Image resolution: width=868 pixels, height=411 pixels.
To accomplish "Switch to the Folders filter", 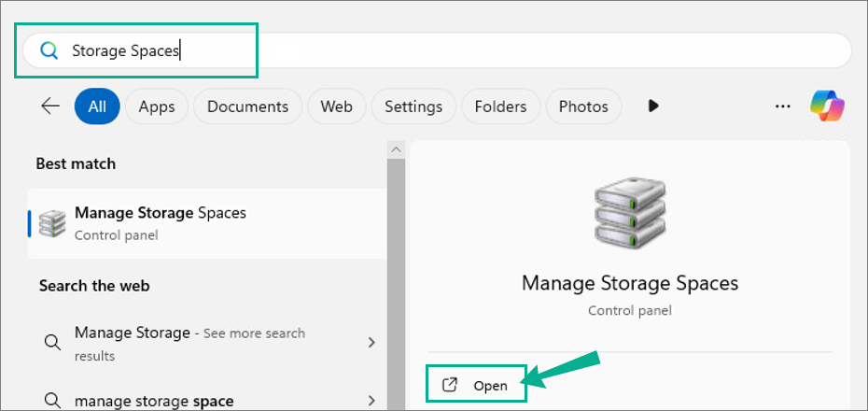I will coord(500,106).
